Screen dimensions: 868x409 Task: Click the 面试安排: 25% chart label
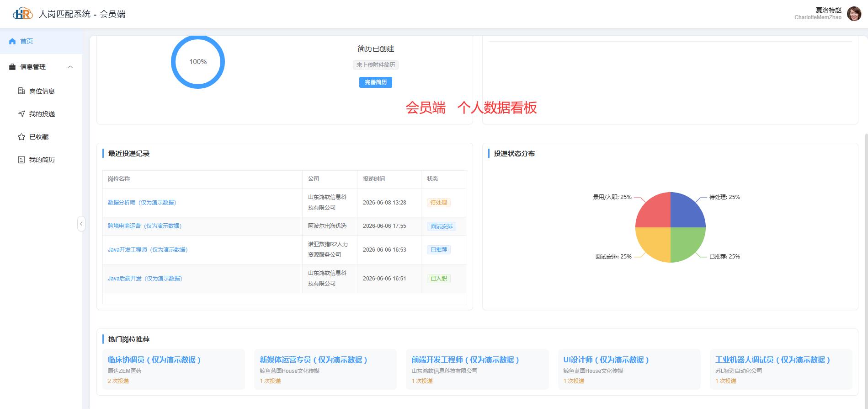pyautogui.click(x=613, y=257)
